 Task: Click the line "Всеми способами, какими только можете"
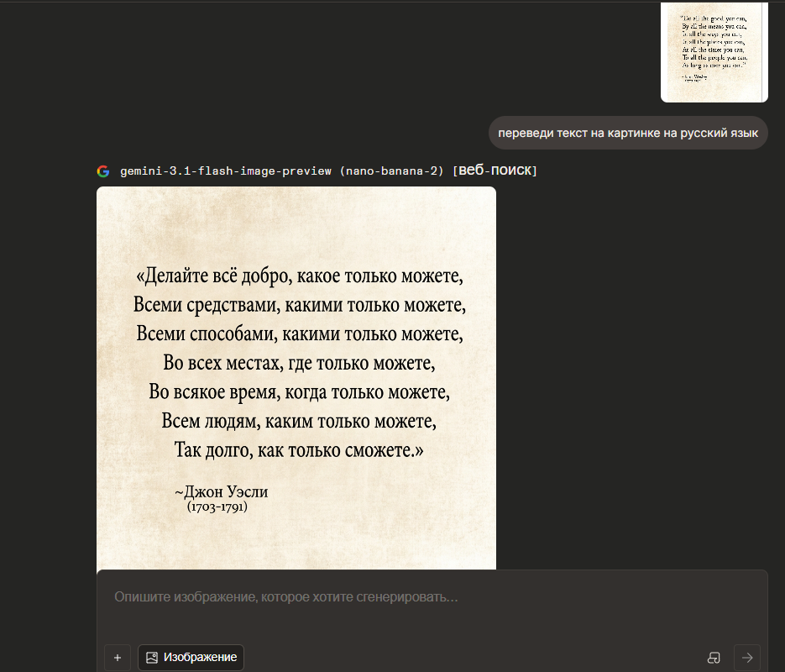(299, 333)
